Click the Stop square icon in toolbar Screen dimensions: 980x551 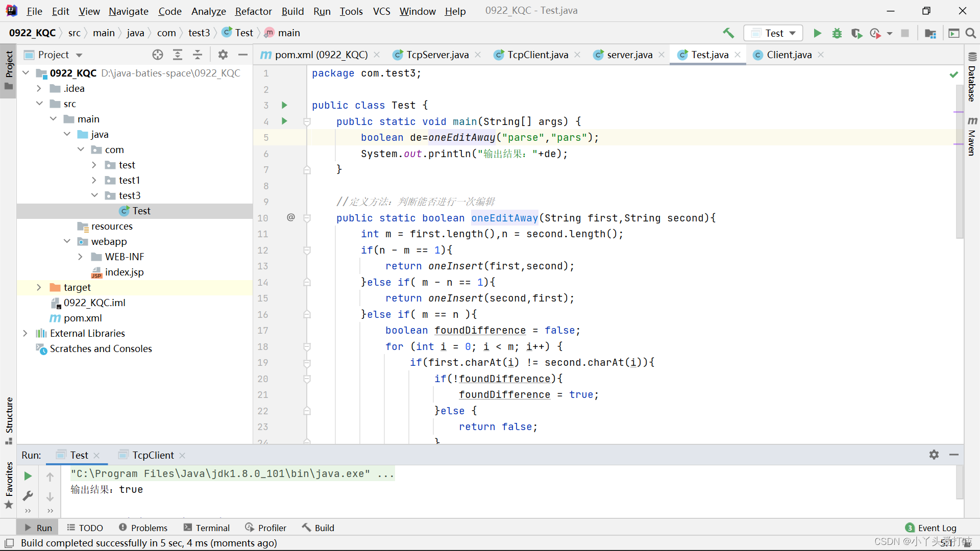tap(905, 33)
